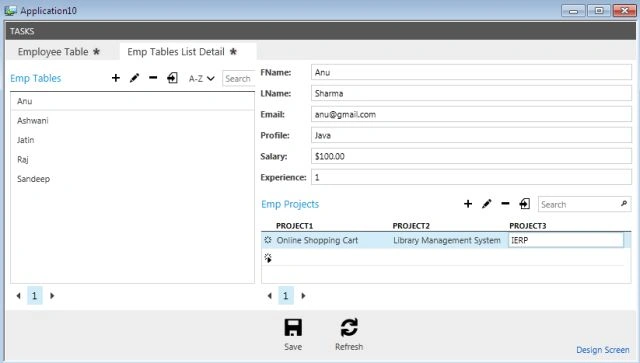Select the Library Management System cell
This screenshot has width=640, height=363.
(448, 240)
